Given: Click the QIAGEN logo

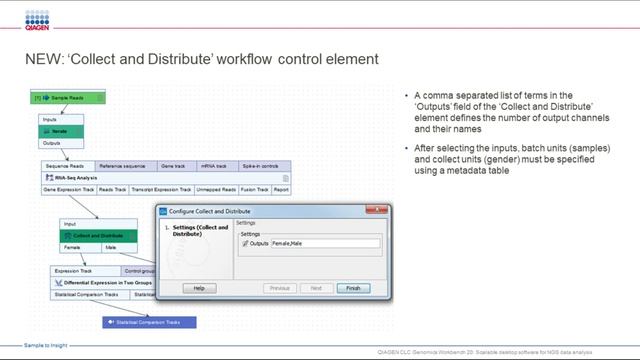Looking at the screenshot, I should coord(37,20).
